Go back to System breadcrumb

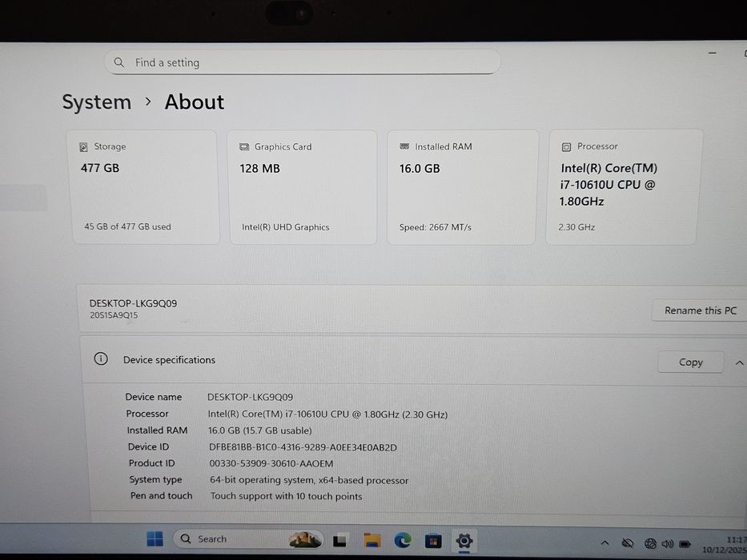click(97, 102)
